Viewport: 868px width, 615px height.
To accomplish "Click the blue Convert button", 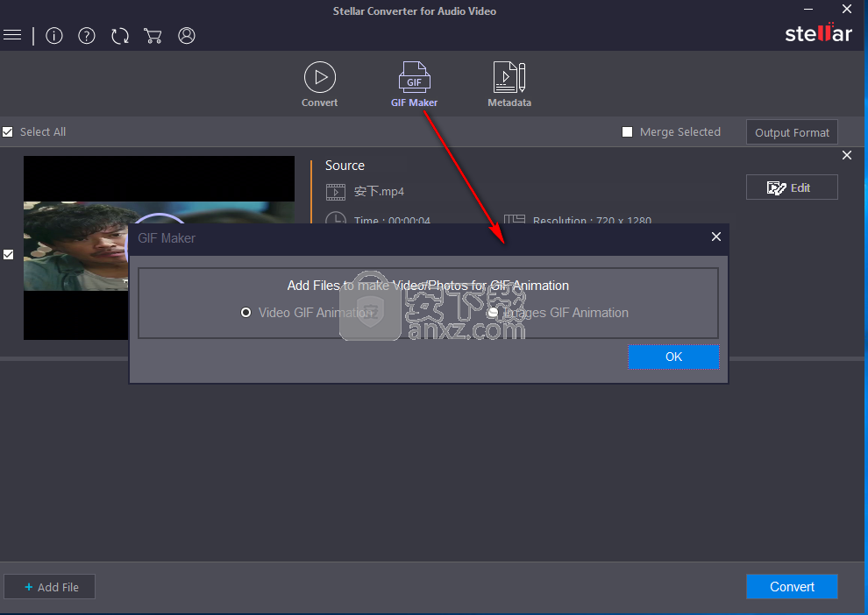I will click(792, 587).
